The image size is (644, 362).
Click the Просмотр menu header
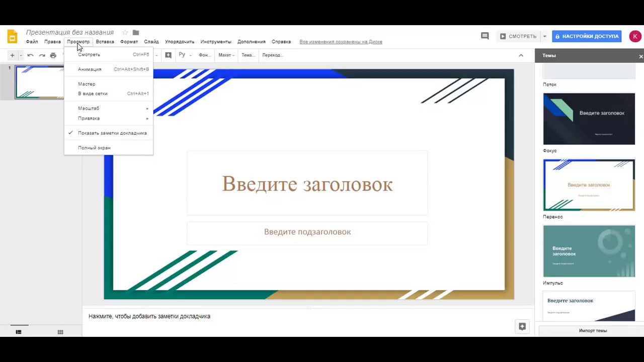point(78,42)
